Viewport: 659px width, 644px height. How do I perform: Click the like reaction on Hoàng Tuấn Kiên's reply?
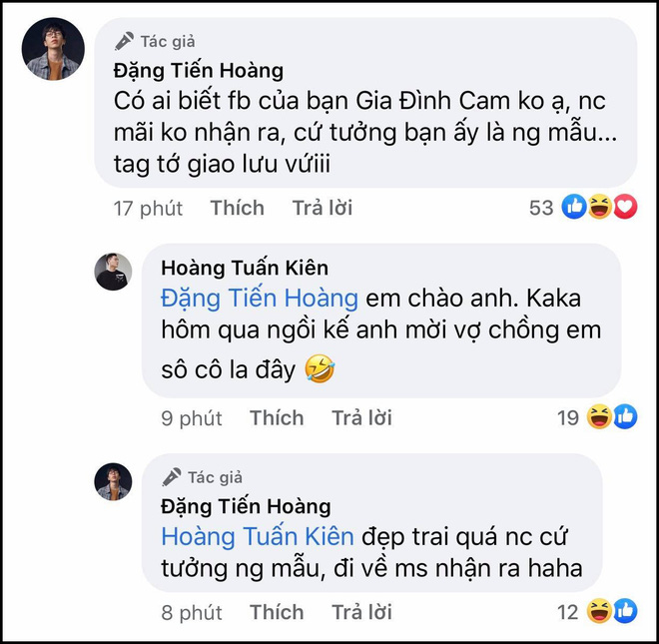click(625, 416)
